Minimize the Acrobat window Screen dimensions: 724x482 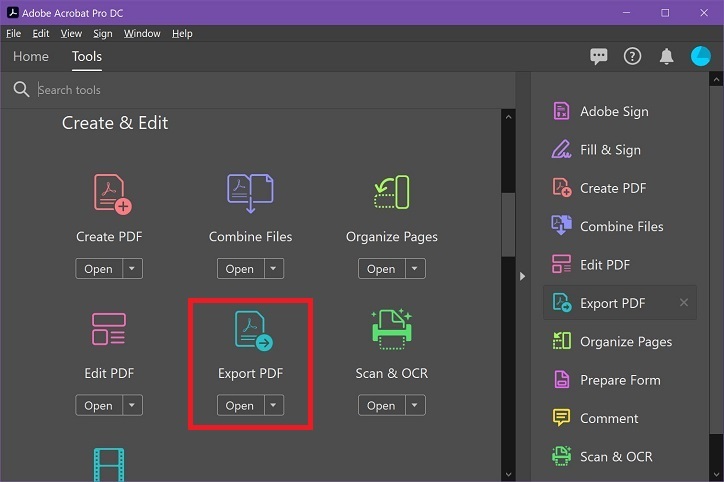626,12
